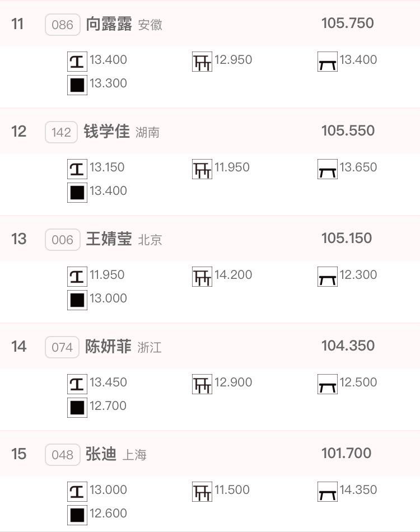Viewport: 420px width, 532px height.
Task: Open athlete 钱学佳's name link
Action: tap(106, 131)
